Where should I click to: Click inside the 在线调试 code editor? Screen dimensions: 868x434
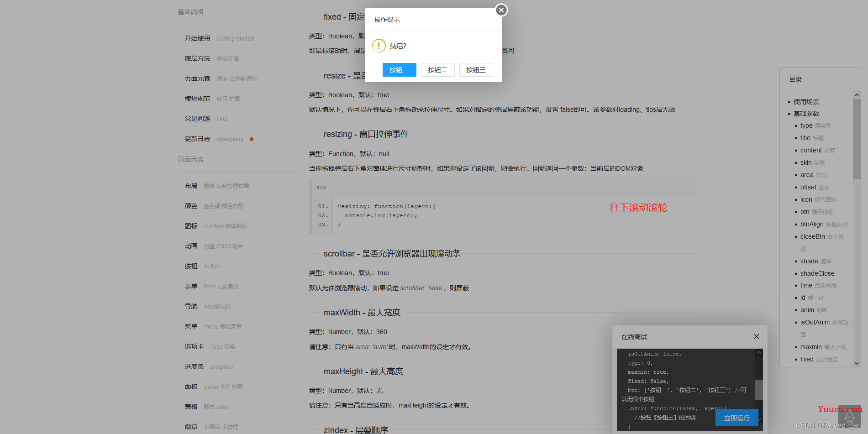[686, 389]
